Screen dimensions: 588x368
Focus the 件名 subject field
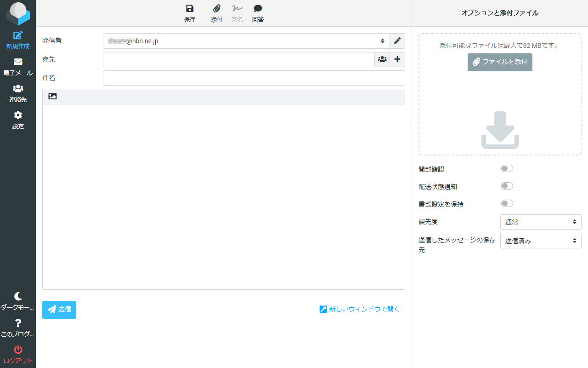254,78
